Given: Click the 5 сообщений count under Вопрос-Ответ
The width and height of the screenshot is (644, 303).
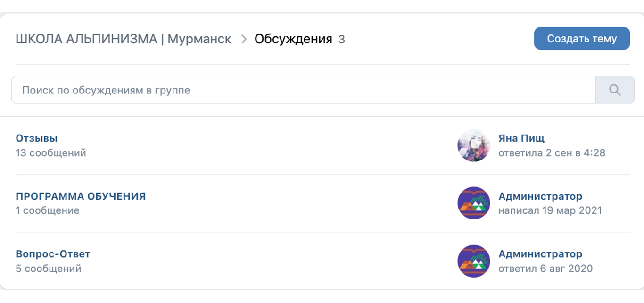Looking at the screenshot, I should [49, 269].
